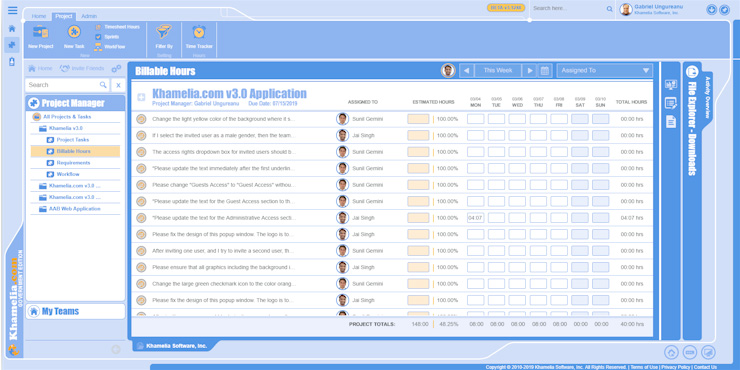Viewport: 740px width, 370px height.
Task: Open the Filter By funnel tool
Action: tap(164, 32)
